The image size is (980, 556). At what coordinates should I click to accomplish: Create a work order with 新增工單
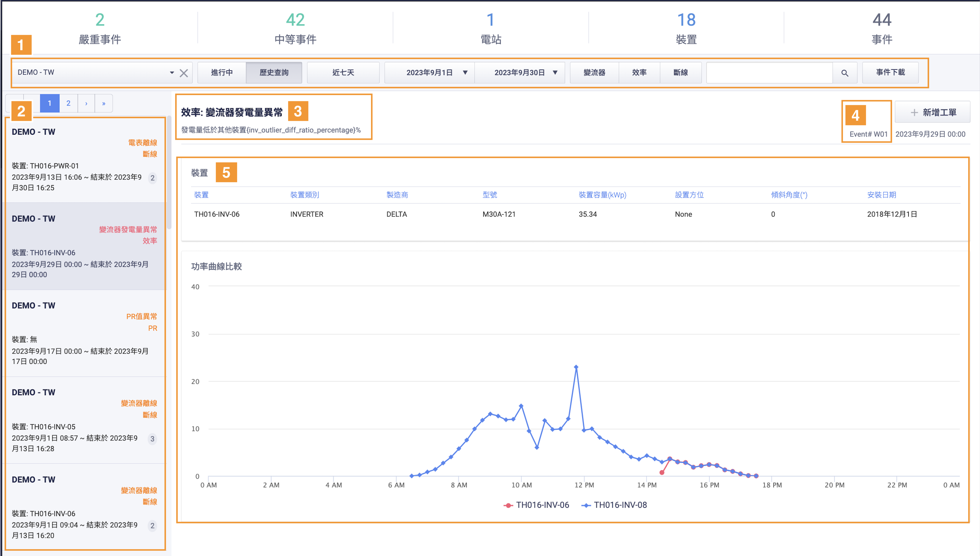932,112
